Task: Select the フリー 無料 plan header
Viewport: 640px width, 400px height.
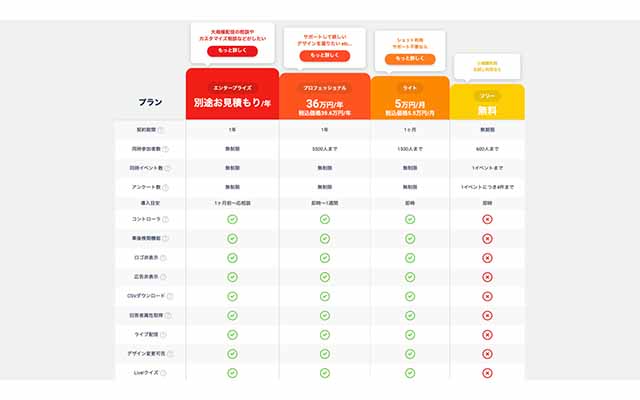Action: [x=487, y=102]
